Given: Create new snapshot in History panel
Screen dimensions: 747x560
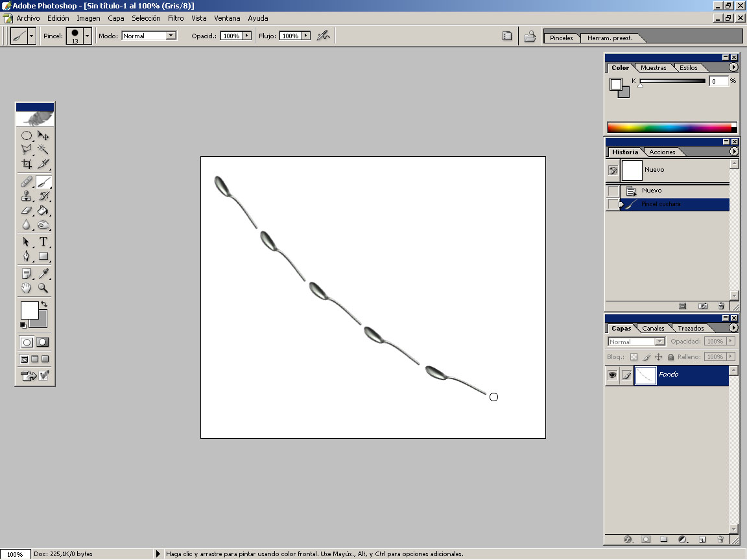Looking at the screenshot, I should coord(703,306).
